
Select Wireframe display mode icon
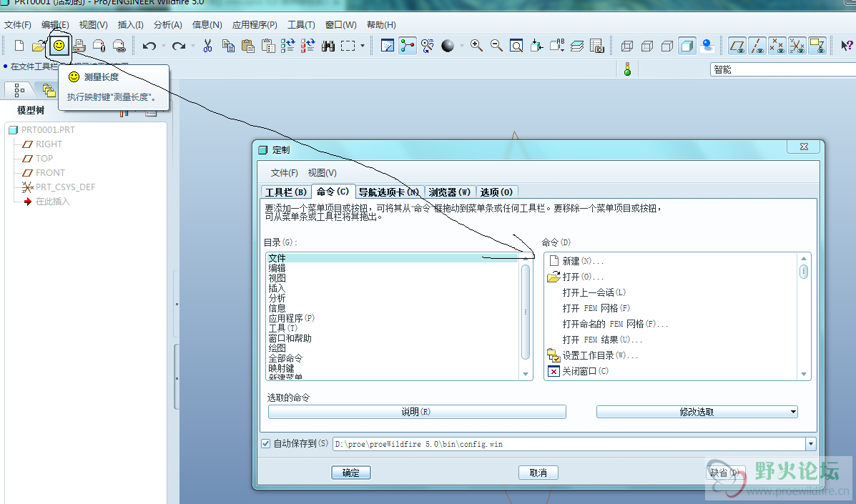pos(627,46)
